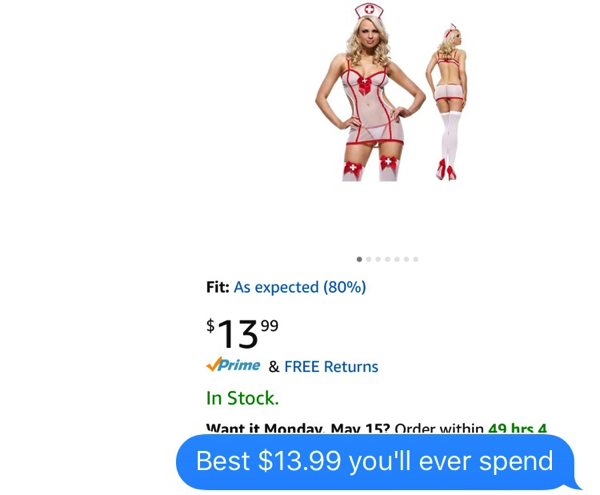Select the first image carousel dot

(359, 259)
